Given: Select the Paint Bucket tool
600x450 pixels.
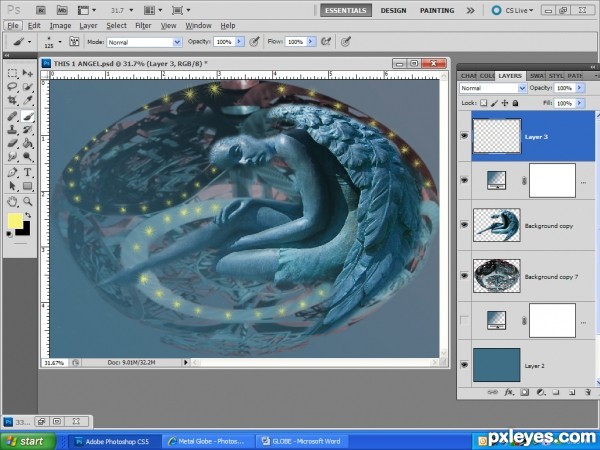Looking at the screenshot, I should pyautogui.click(x=27, y=143).
